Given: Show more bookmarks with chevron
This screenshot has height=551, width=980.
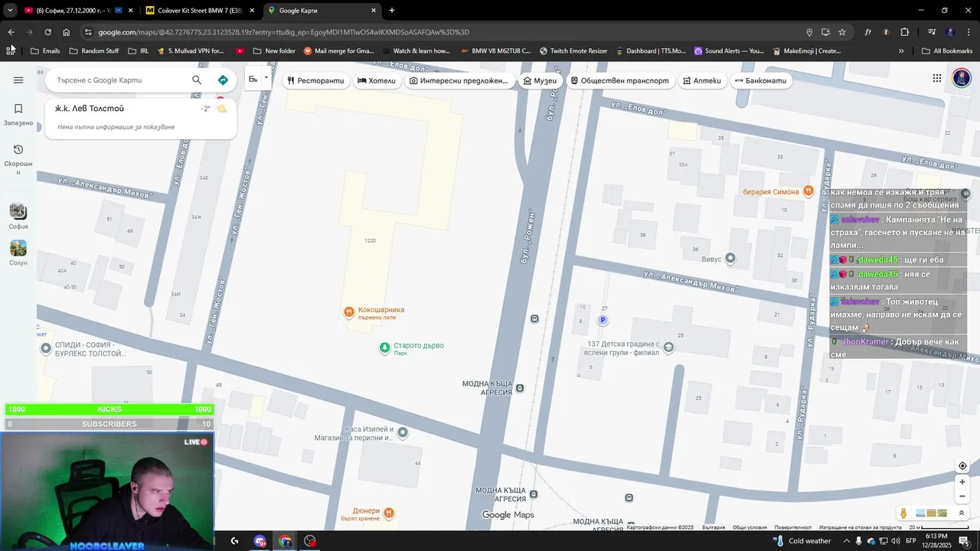Looking at the screenshot, I should tap(901, 51).
